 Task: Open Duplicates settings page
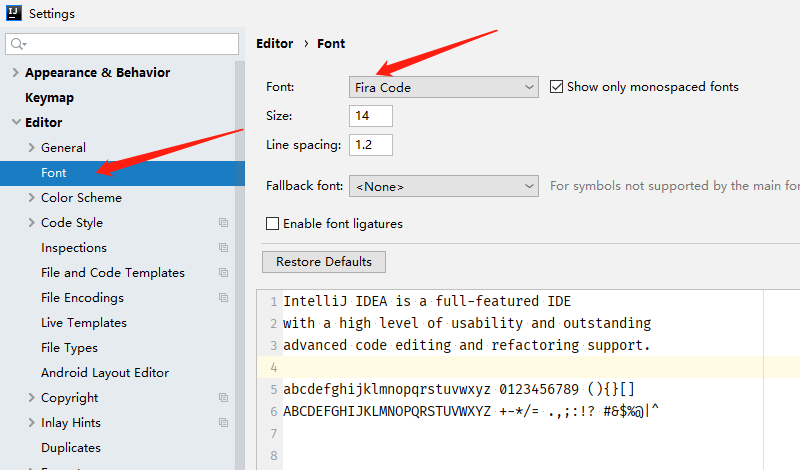pos(71,448)
